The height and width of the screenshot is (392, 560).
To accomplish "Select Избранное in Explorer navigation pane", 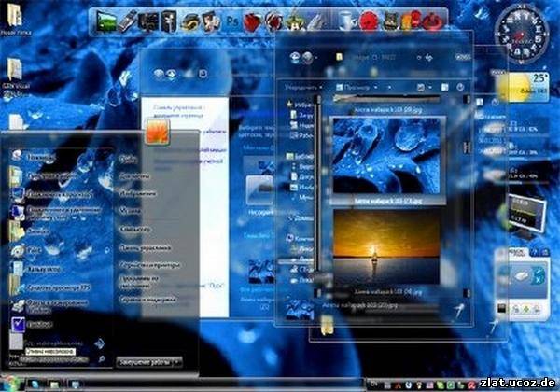I will pos(300,105).
